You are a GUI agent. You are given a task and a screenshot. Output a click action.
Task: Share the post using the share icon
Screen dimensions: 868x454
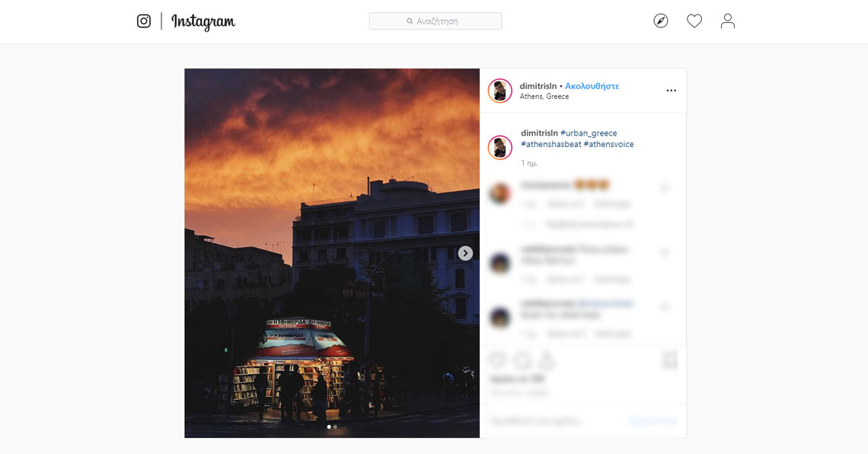point(547,360)
